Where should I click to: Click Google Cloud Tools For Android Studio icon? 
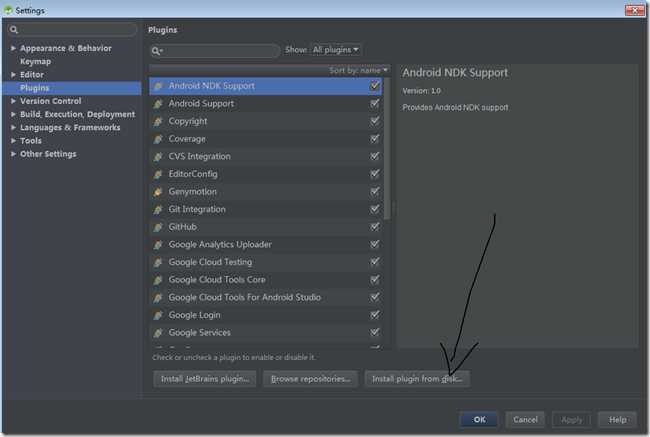coord(158,298)
